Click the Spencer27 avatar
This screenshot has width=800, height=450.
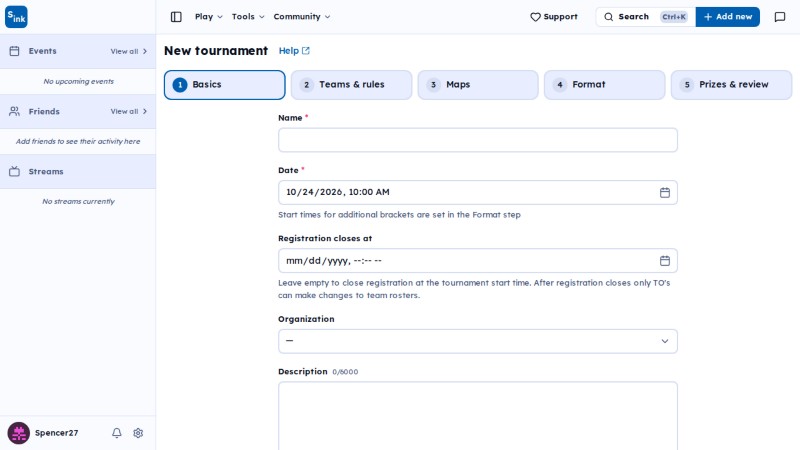click(19, 433)
